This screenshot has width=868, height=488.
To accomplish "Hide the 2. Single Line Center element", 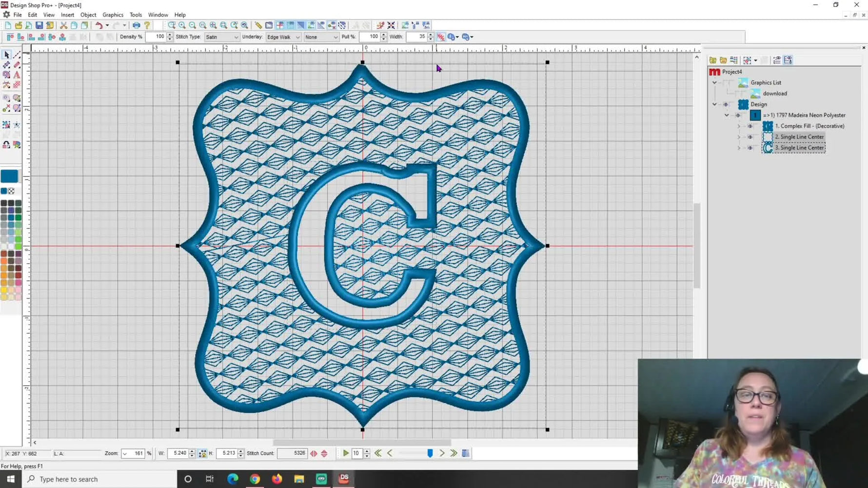I will click(750, 137).
